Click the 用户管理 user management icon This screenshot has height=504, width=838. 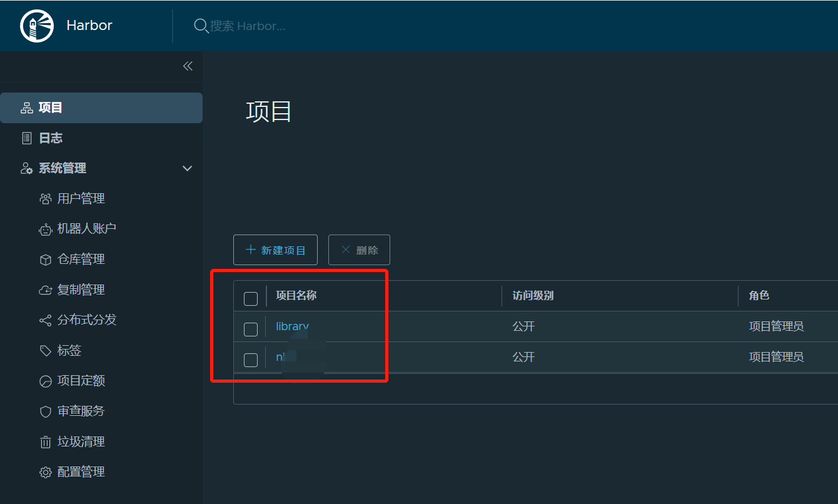46,198
